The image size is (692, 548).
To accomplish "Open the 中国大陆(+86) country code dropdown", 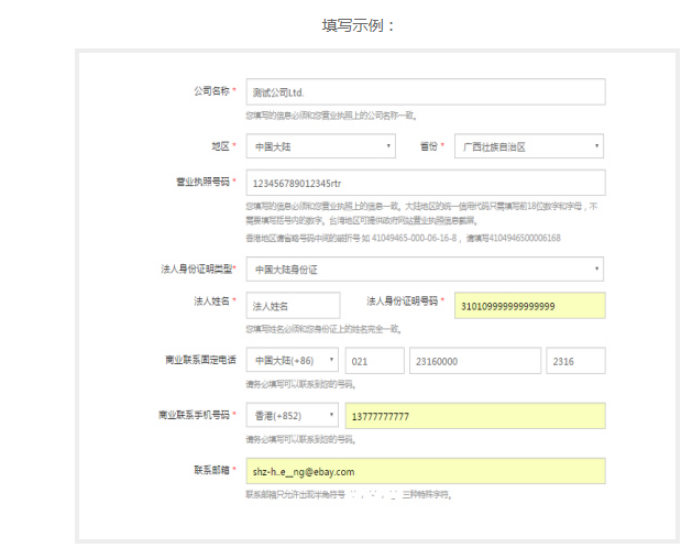I will (x=292, y=361).
